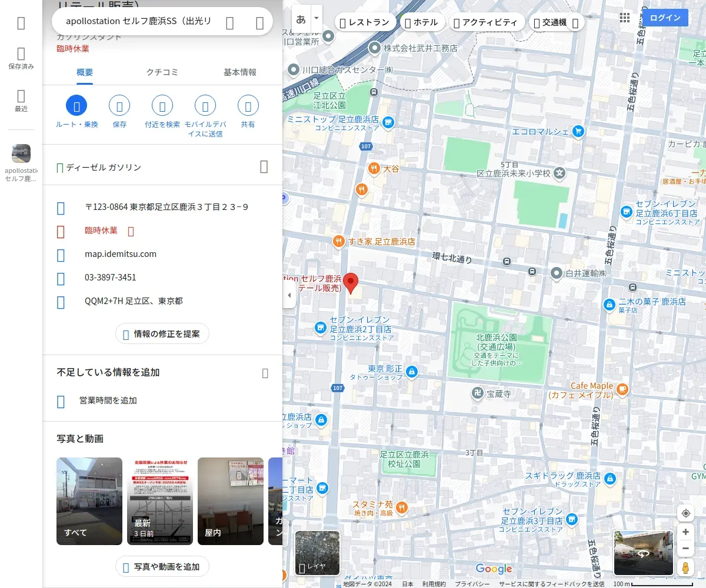This screenshot has height=588, width=706.
Task: Select セブン-イレブン 足立鹿浜2丁目店 marker
Action: [x=321, y=327]
